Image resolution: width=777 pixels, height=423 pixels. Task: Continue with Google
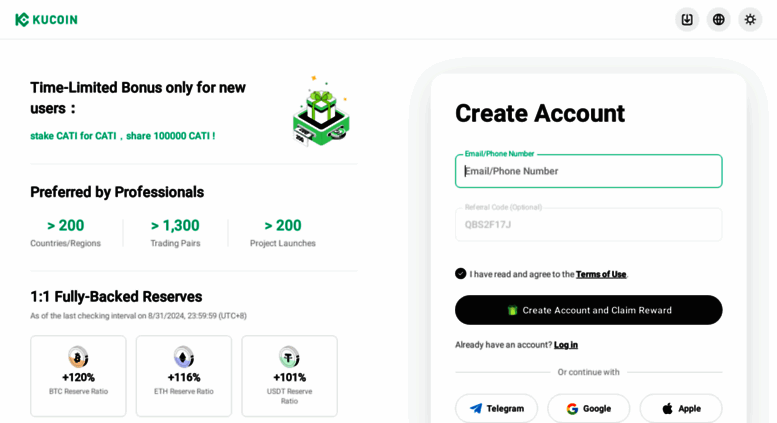point(589,409)
